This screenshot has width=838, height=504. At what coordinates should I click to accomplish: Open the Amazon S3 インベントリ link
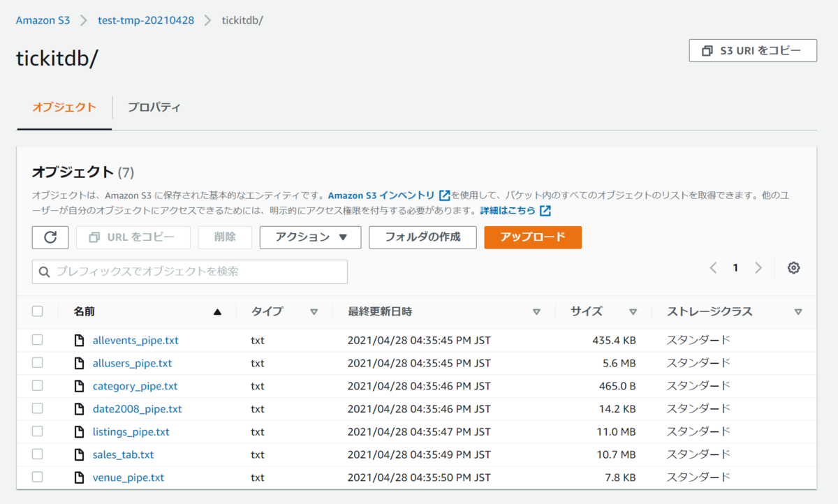381,195
